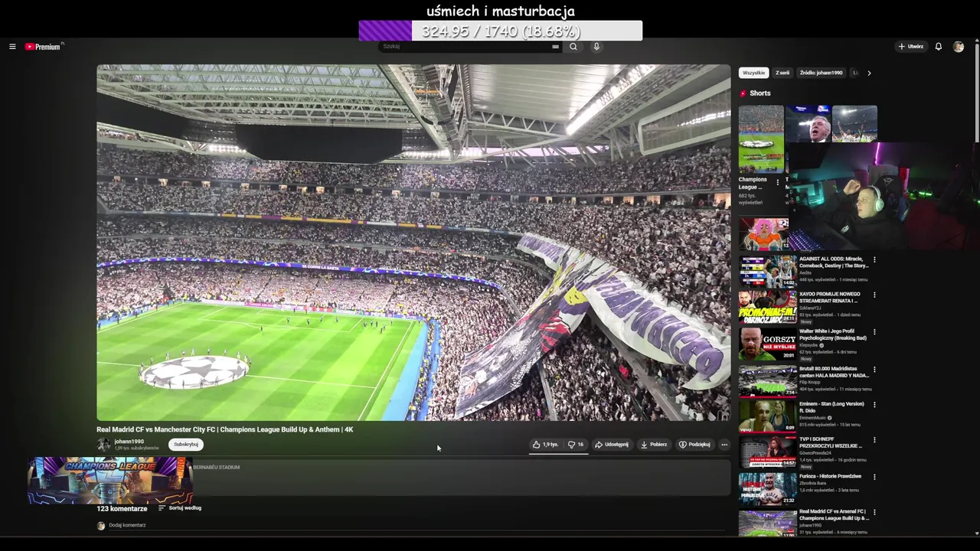The height and width of the screenshot is (551, 980).
Task: Show more filter chips with right arrow
Action: point(869,73)
